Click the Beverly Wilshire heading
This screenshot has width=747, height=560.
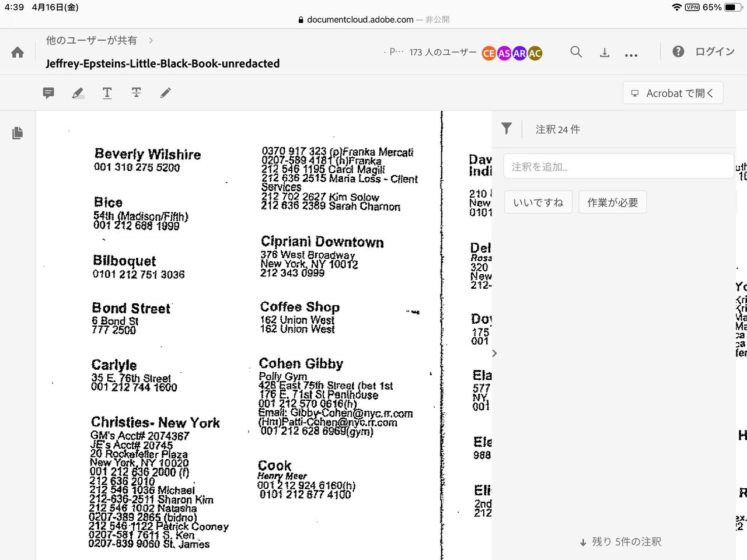[148, 154]
